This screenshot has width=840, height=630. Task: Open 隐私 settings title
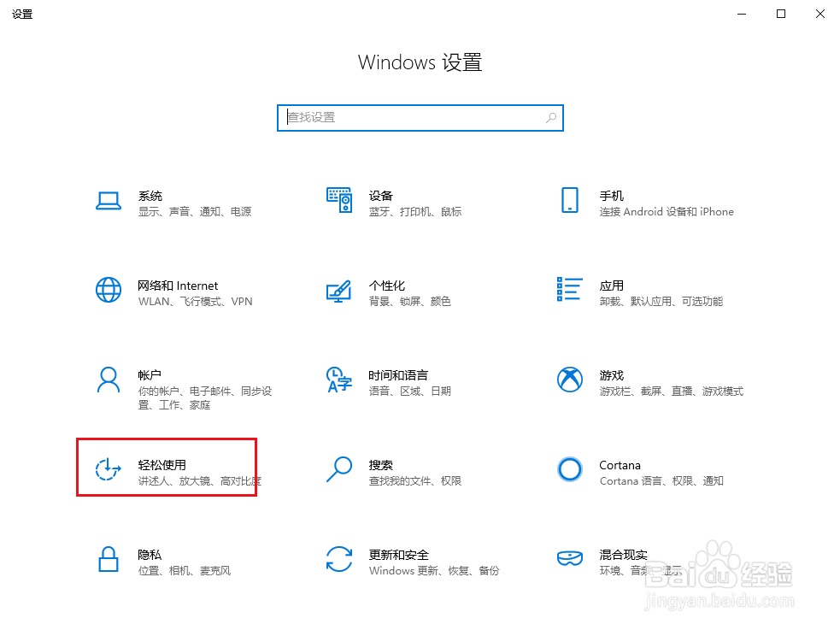coord(150,555)
